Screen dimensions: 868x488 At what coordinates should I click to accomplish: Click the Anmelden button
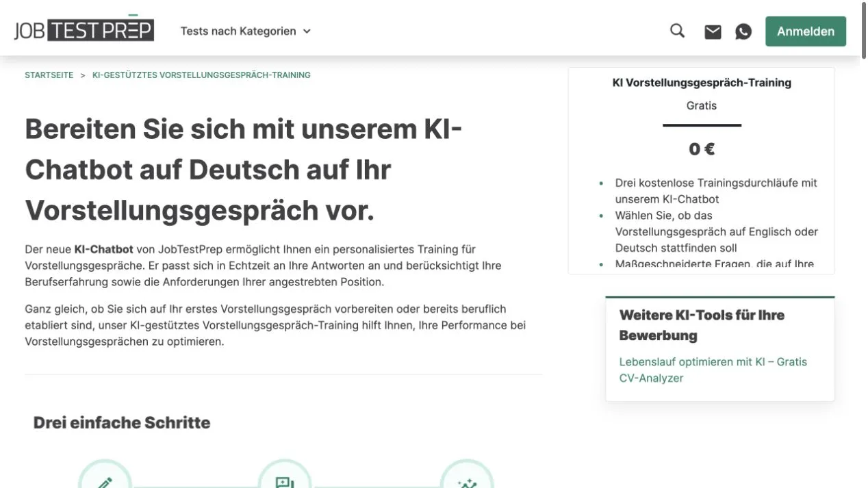pyautogui.click(x=806, y=31)
